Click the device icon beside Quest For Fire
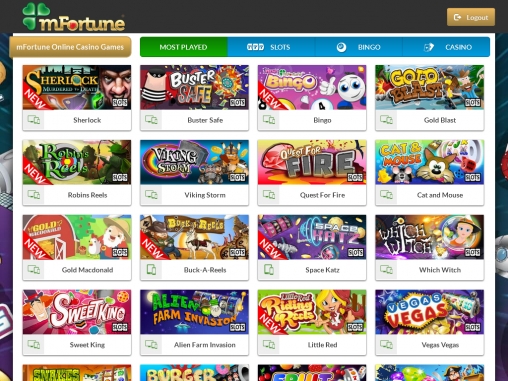This screenshot has height=381, width=508. pos(269,195)
